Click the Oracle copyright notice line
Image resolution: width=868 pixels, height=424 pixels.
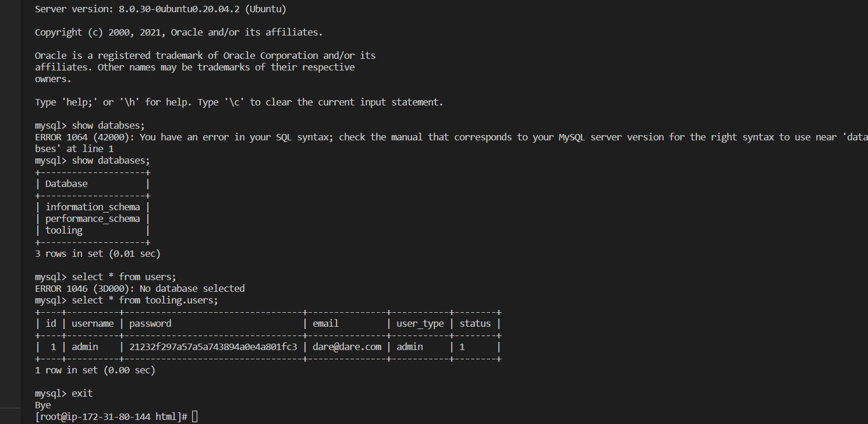click(179, 32)
